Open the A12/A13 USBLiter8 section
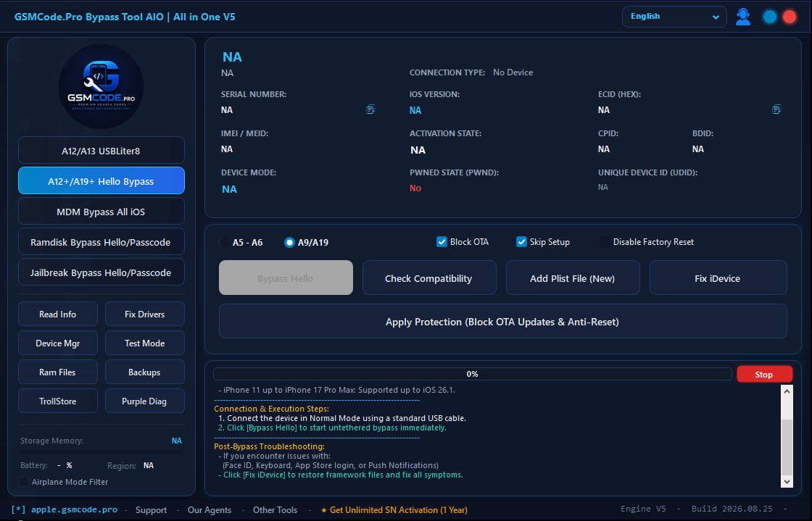This screenshot has height=521, width=812. 101,151
